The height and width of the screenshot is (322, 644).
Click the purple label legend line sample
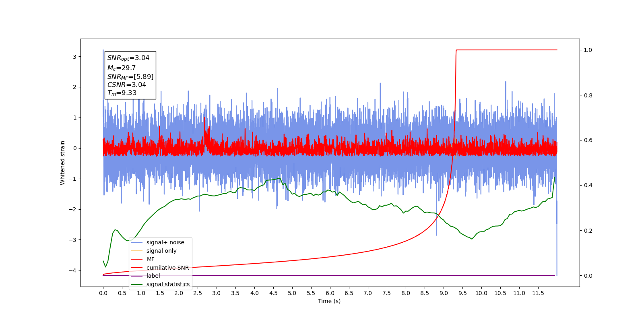[137, 276]
